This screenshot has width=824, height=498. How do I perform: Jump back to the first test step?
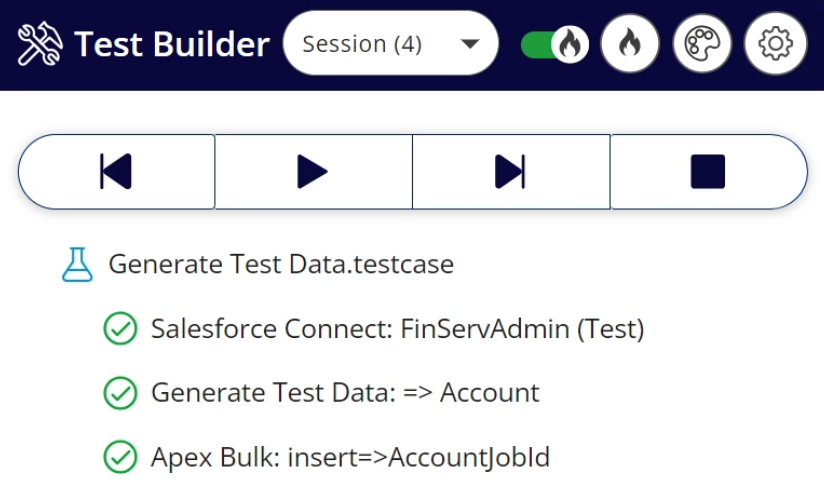click(x=117, y=172)
